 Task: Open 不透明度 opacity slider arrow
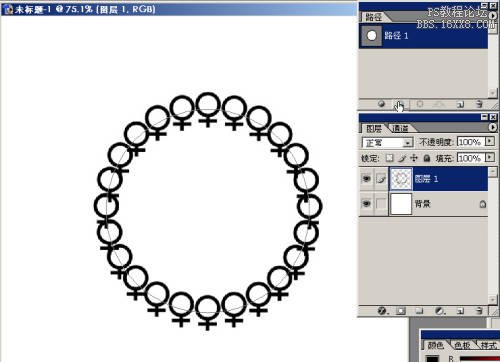pos(490,141)
